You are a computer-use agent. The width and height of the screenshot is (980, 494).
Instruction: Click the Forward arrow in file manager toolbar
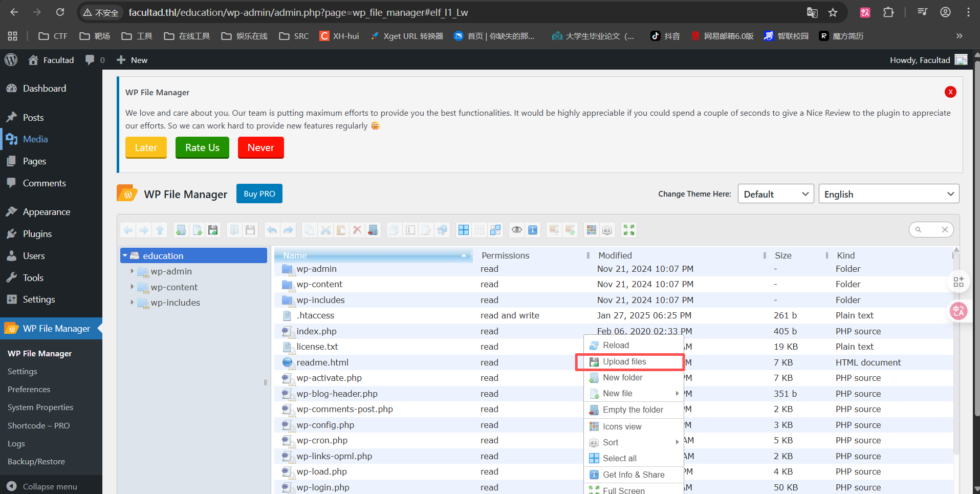144,230
